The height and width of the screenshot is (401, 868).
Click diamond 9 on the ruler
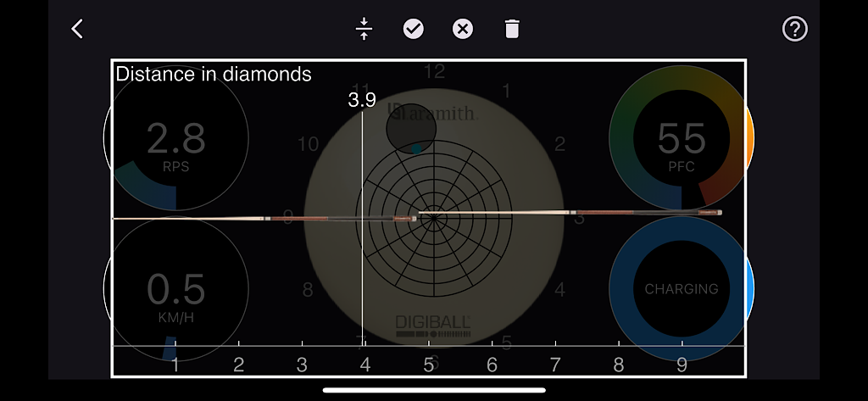point(682,365)
